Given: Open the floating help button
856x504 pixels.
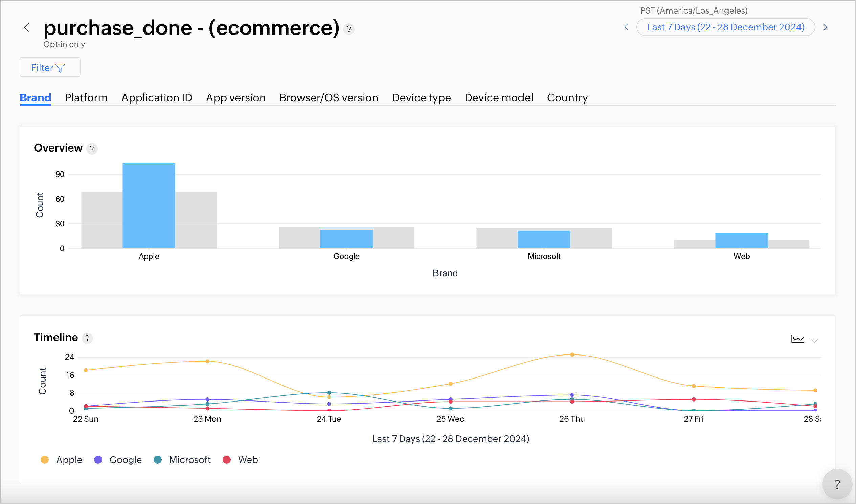Looking at the screenshot, I should (837, 484).
